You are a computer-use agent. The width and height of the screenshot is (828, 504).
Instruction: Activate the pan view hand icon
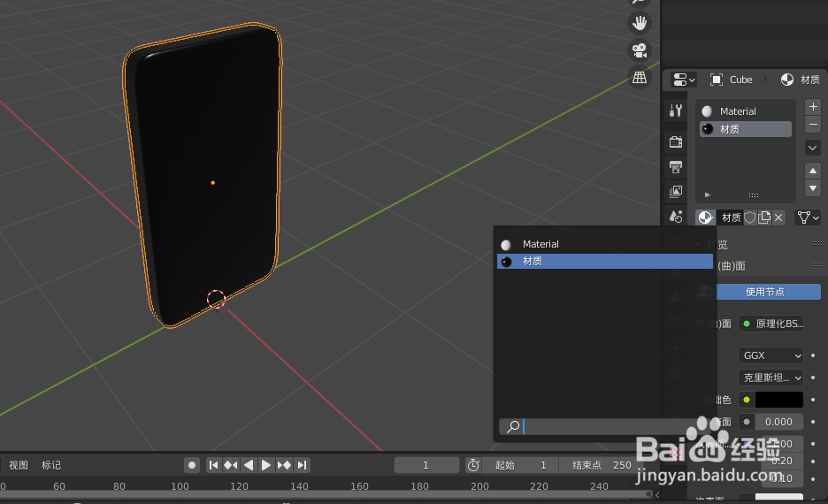(640, 23)
